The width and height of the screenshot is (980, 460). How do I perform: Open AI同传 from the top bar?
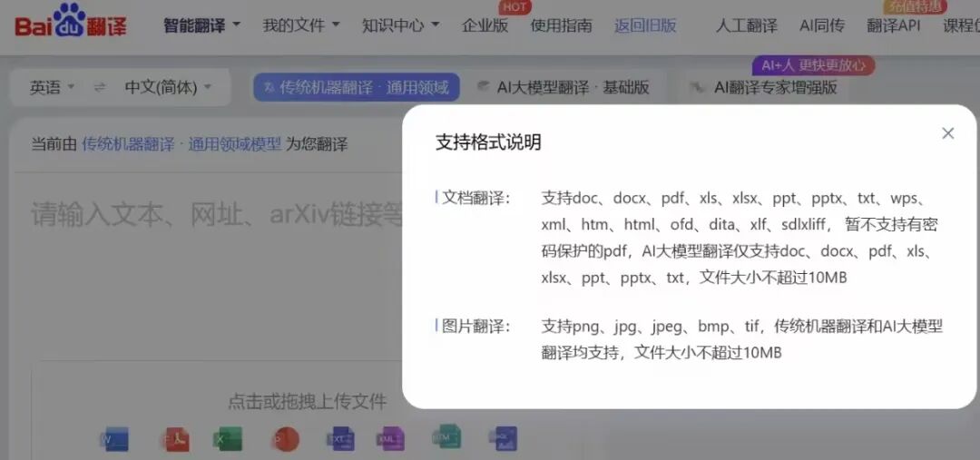point(822,25)
